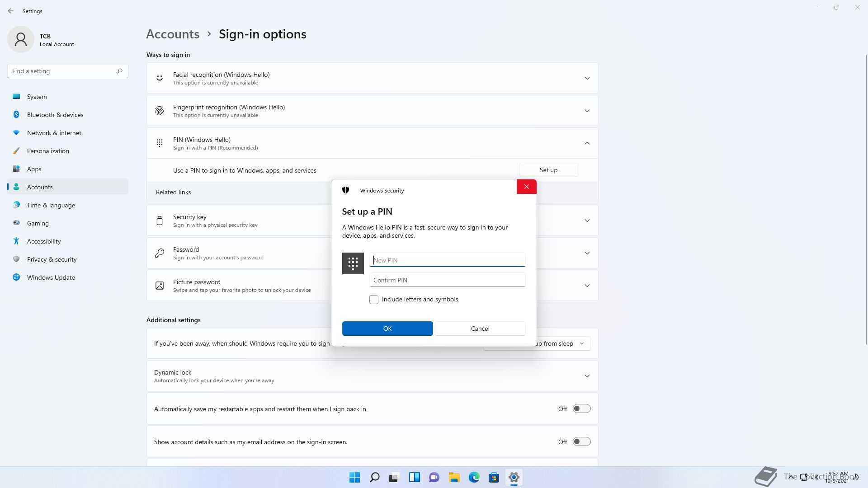Select Accounts in sidebar
Viewport: 868px width, 488px height.
[68, 187]
